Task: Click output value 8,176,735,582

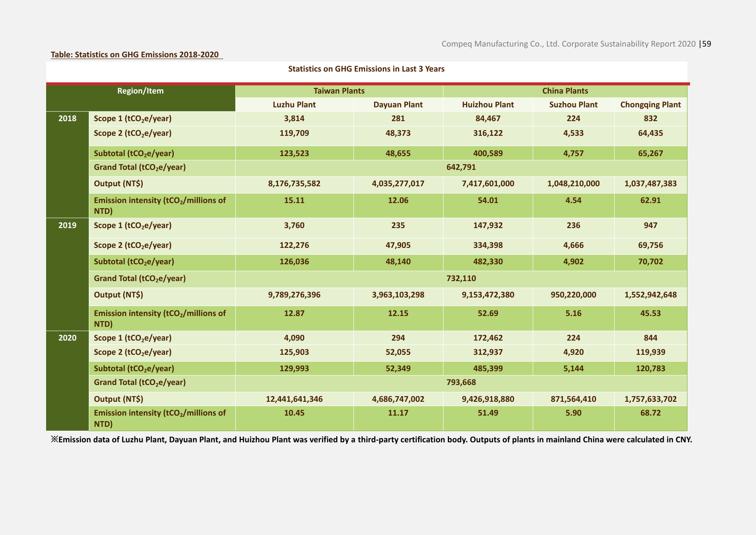Action: 294,184
